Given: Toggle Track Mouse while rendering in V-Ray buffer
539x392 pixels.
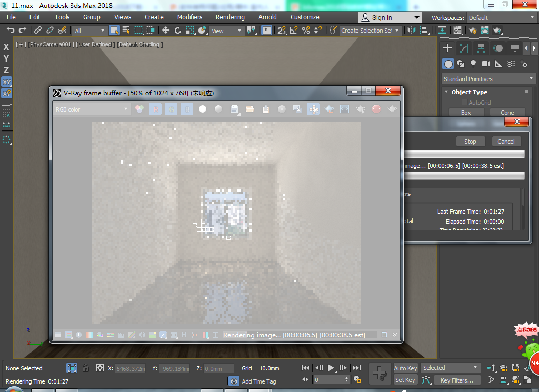Looking at the screenshot, I should coord(313,109).
